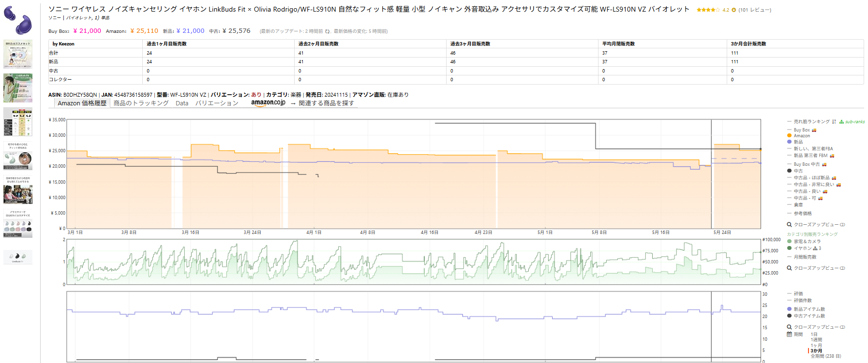Click the amazon.co.jp logo
This screenshot has height=363, width=868.
pos(268,103)
